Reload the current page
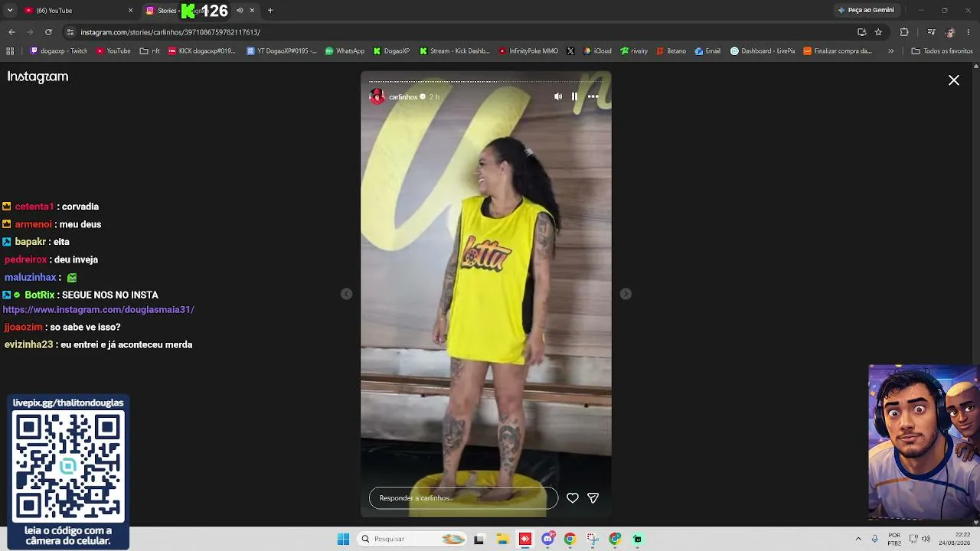The width and height of the screenshot is (980, 551). tap(48, 32)
